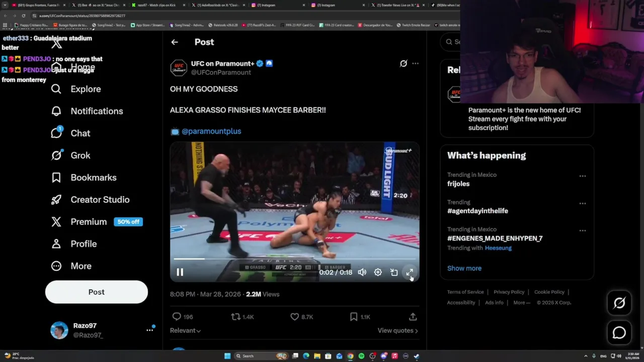This screenshot has height=362, width=644.
Task: Open the More menu in sidebar
Action: [x=71, y=266]
